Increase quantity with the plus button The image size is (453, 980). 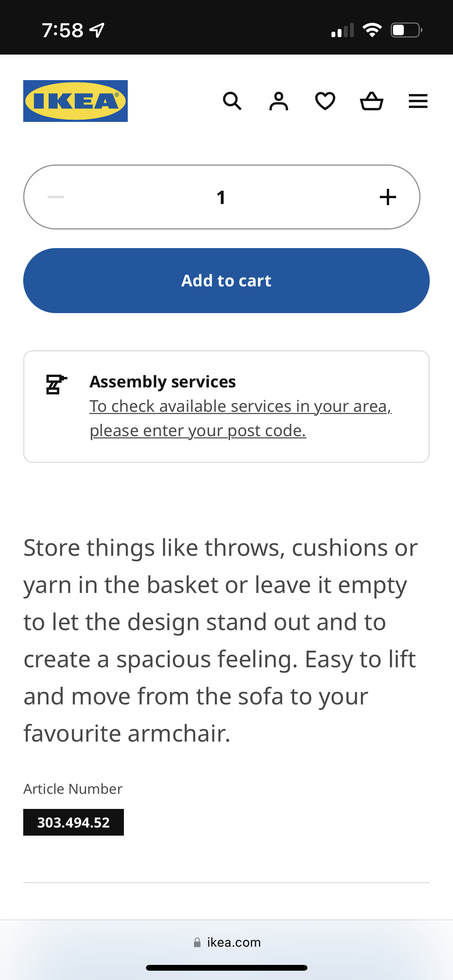(x=388, y=197)
